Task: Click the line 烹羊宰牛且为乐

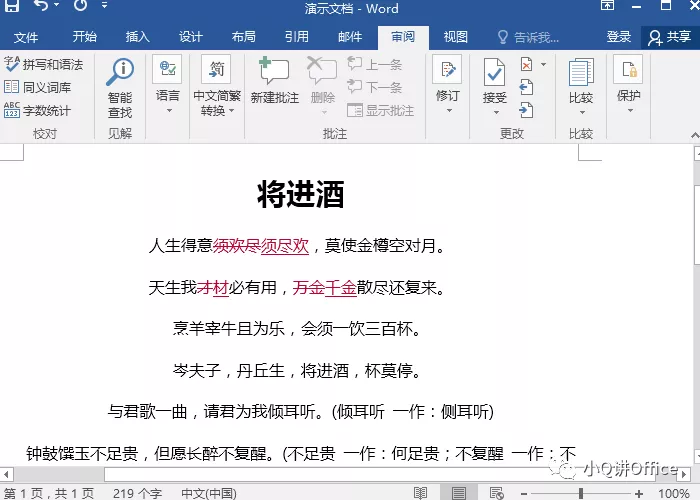Action: (x=229, y=329)
